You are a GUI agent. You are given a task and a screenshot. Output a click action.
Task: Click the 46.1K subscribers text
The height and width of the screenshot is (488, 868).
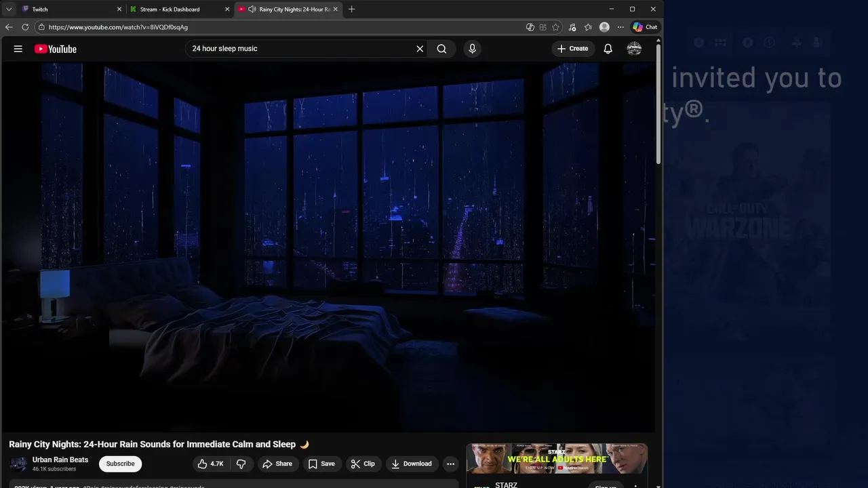[x=54, y=469]
